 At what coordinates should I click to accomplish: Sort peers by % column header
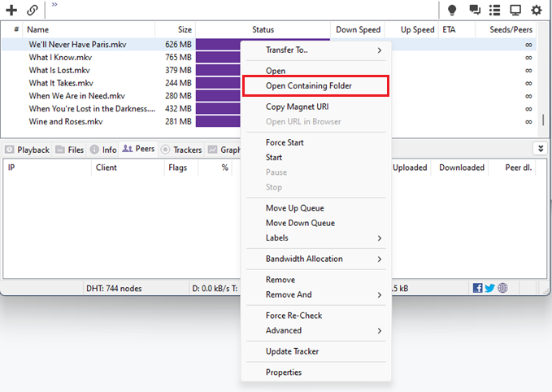click(x=215, y=168)
